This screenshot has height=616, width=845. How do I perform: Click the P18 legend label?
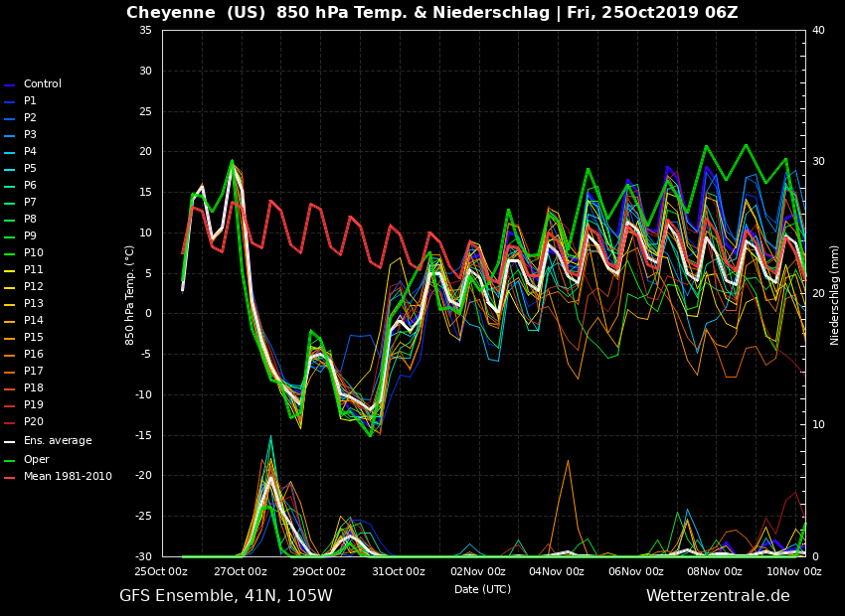[34, 387]
